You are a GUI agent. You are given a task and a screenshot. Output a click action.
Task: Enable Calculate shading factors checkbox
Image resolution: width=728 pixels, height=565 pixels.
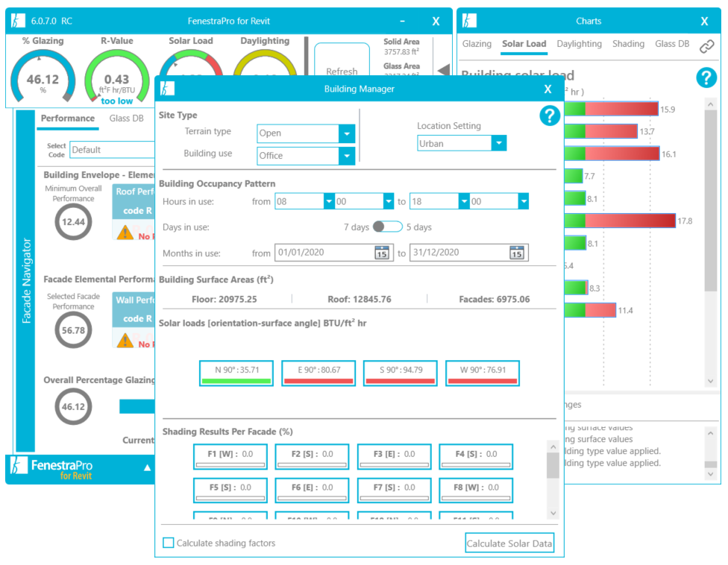pyautogui.click(x=169, y=543)
